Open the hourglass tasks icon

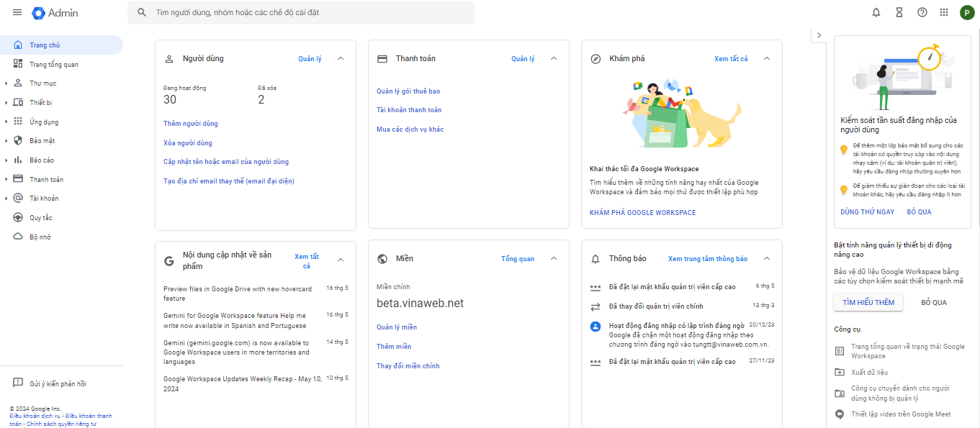[899, 12]
